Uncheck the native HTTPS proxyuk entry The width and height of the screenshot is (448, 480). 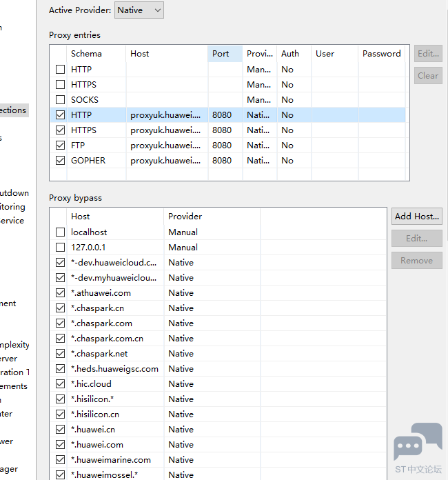(60, 130)
